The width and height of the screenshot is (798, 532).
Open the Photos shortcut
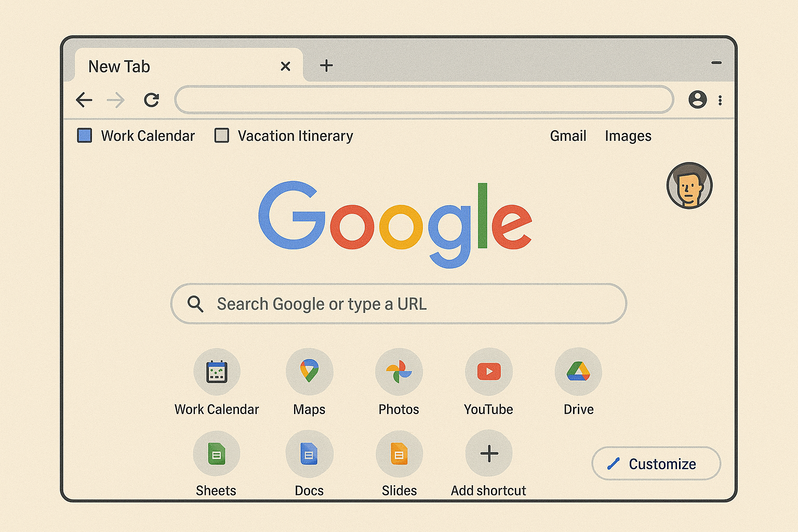point(399,371)
